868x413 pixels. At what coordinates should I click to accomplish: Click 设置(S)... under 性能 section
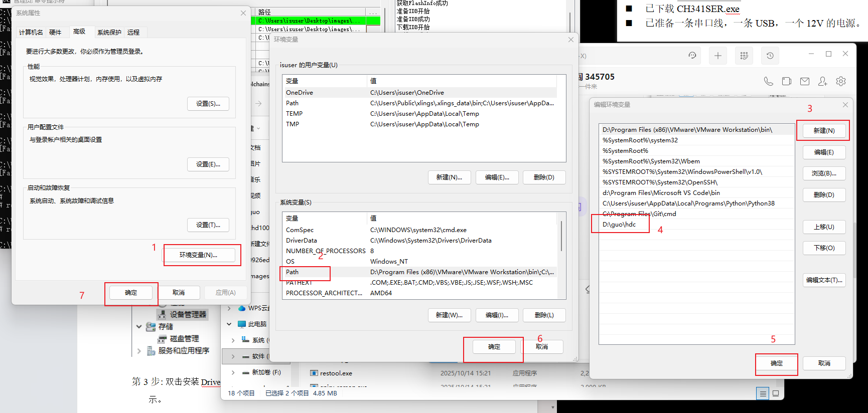(x=208, y=104)
